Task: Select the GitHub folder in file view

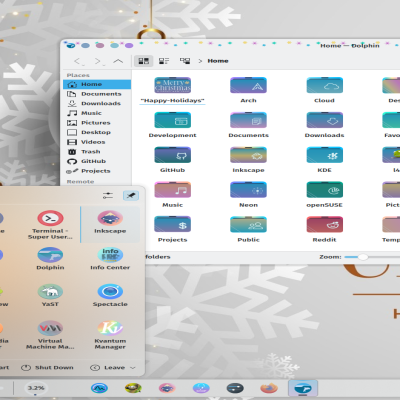Action: tap(172, 155)
